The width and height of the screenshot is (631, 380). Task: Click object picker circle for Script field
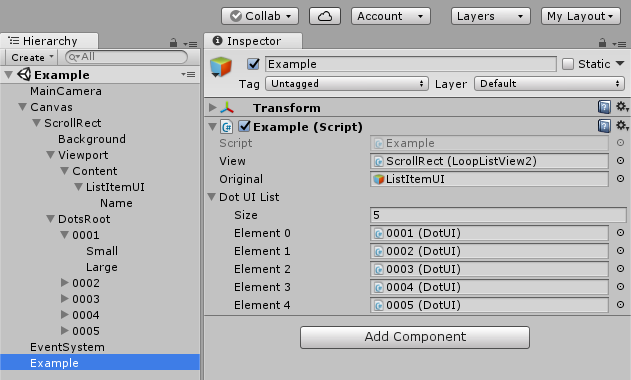(621, 142)
